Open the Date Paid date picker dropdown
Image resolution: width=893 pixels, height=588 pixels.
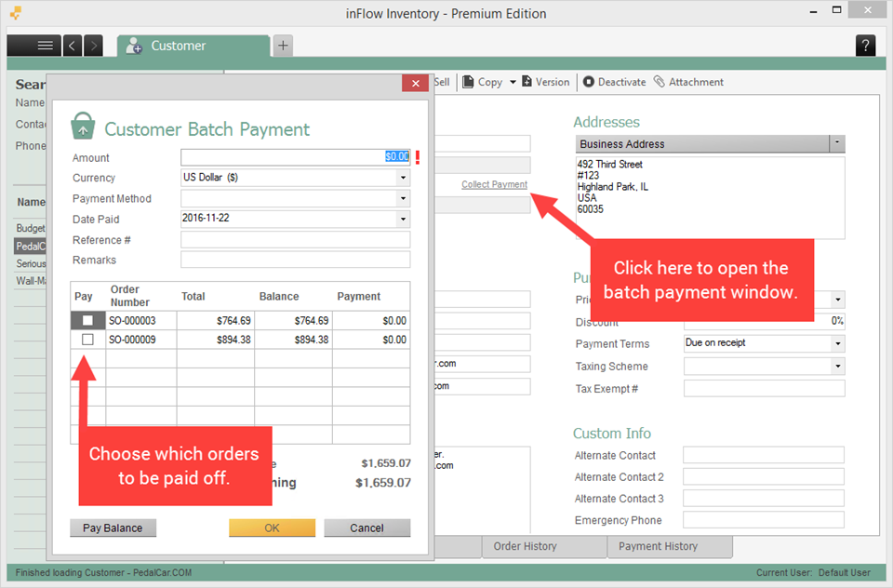click(403, 219)
